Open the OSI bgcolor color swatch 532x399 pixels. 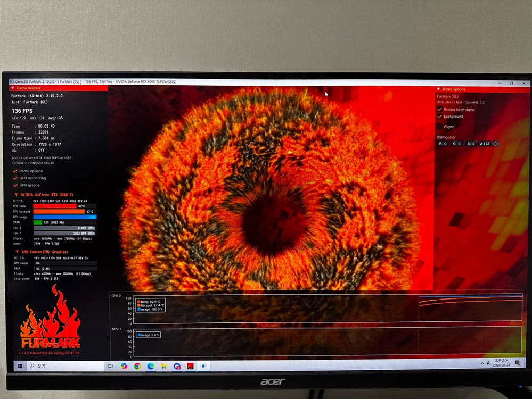495,144
